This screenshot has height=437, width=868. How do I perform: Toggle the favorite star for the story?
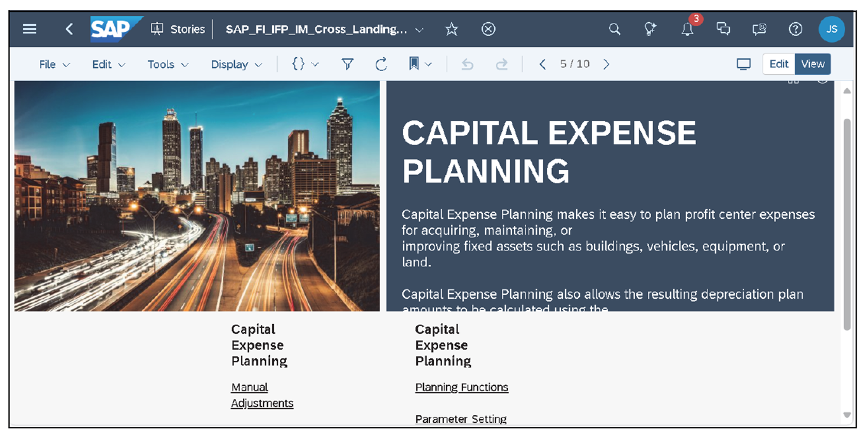(451, 29)
